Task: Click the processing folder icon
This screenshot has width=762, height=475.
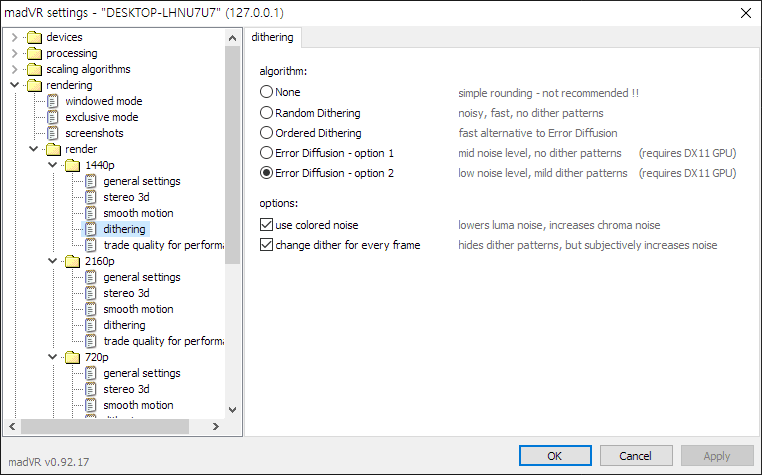Action: (35, 53)
